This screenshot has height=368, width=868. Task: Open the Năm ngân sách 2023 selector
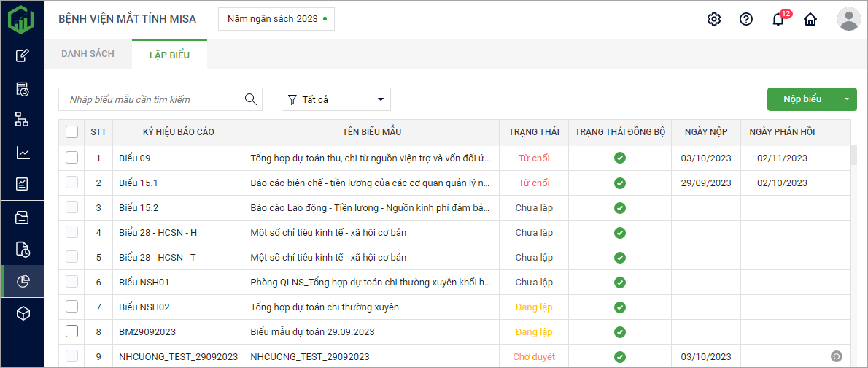[x=276, y=19]
